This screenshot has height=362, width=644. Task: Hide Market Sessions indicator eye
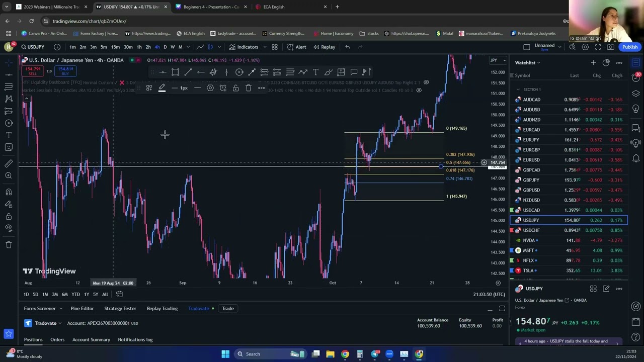tap(419, 90)
